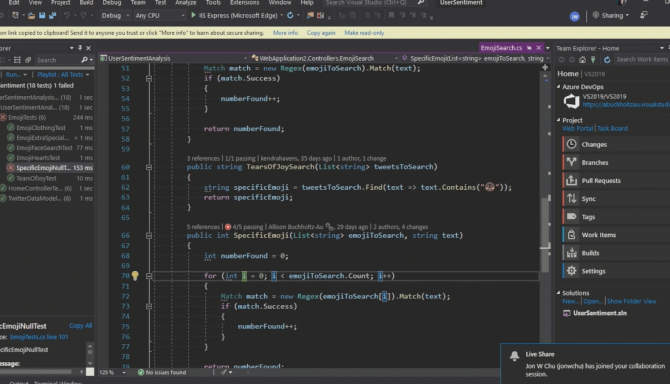Viewport: 670px width, 384px height.
Task: Collapse the if block at line 73
Action: (149, 306)
